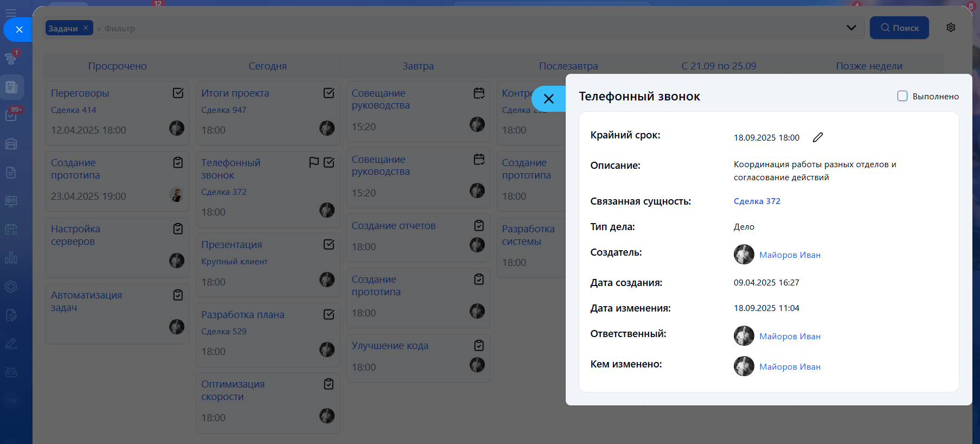The height and width of the screenshot is (444, 980).
Task: Mark Переговоры task as complete
Action: [178, 93]
